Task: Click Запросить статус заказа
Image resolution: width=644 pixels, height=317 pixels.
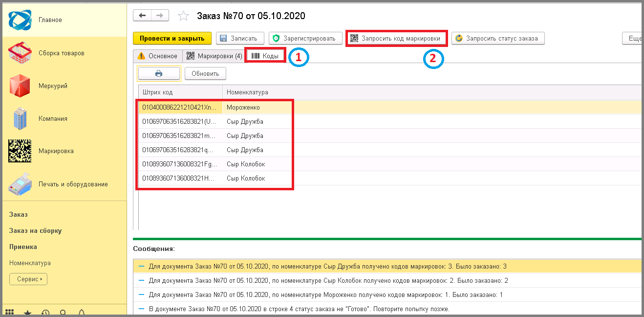Action: pos(498,38)
